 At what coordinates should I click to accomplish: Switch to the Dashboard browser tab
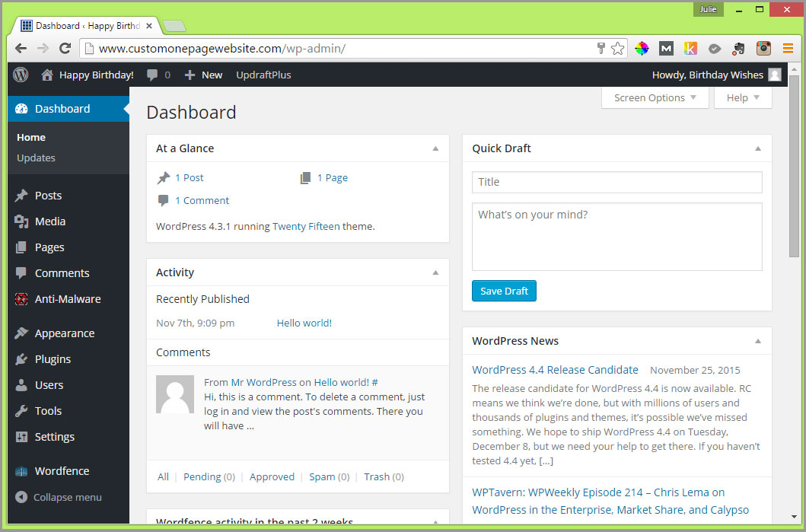click(86, 26)
